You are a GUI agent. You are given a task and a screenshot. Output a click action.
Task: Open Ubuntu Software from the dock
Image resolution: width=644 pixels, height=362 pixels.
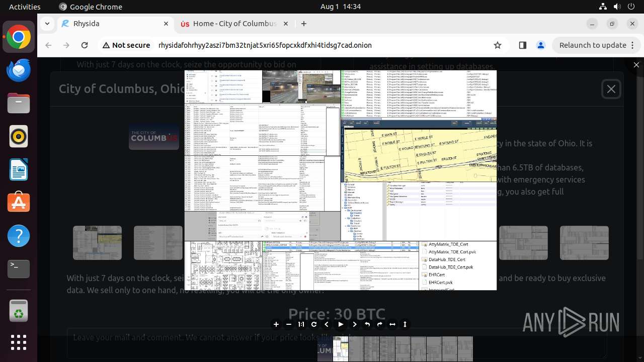click(x=19, y=203)
